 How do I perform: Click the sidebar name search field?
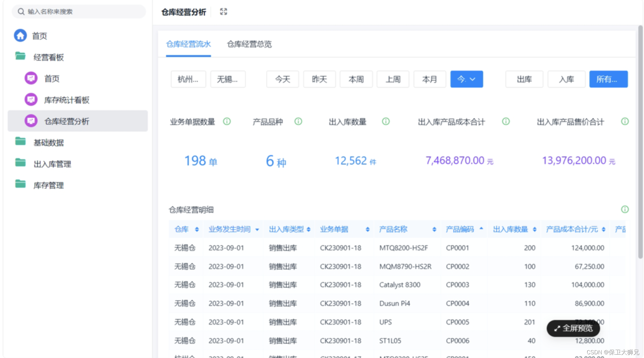point(78,12)
